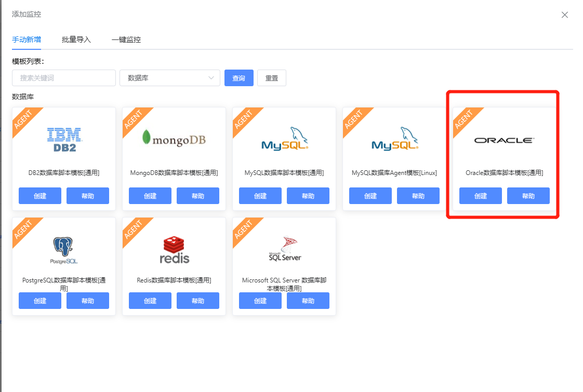Click the 查询 button
The image size is (583, 392).
click(239, 78)
